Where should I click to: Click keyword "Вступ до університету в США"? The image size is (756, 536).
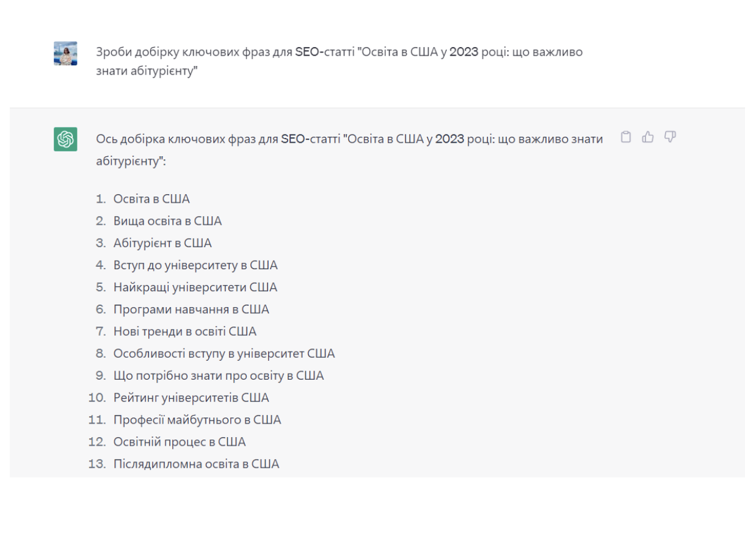[x=195, y=266]
